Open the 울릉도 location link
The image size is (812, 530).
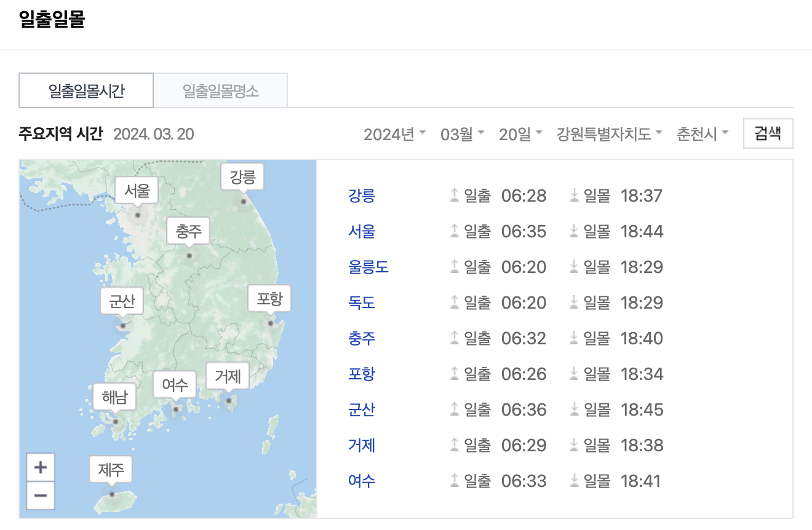(x=368, y=266)
